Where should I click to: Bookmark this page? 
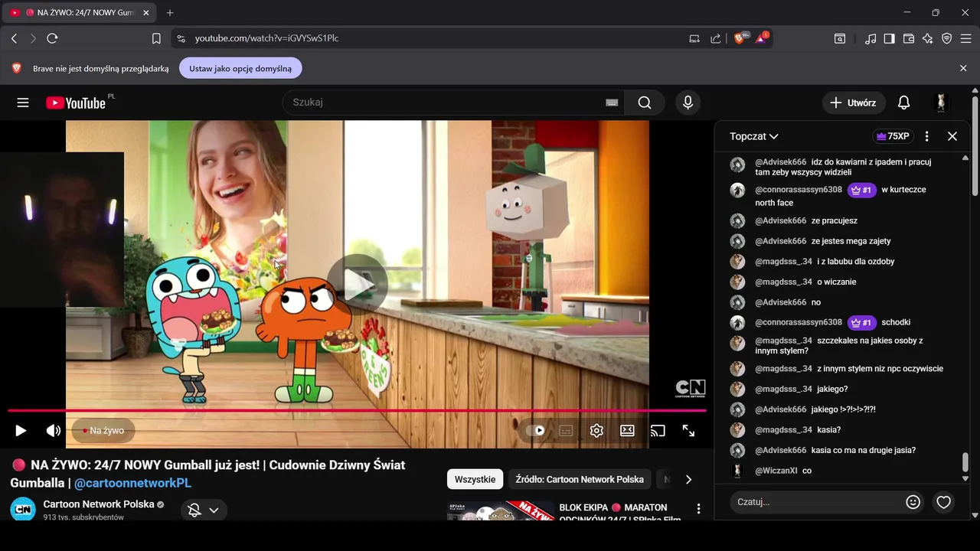[x=156, y=38]
